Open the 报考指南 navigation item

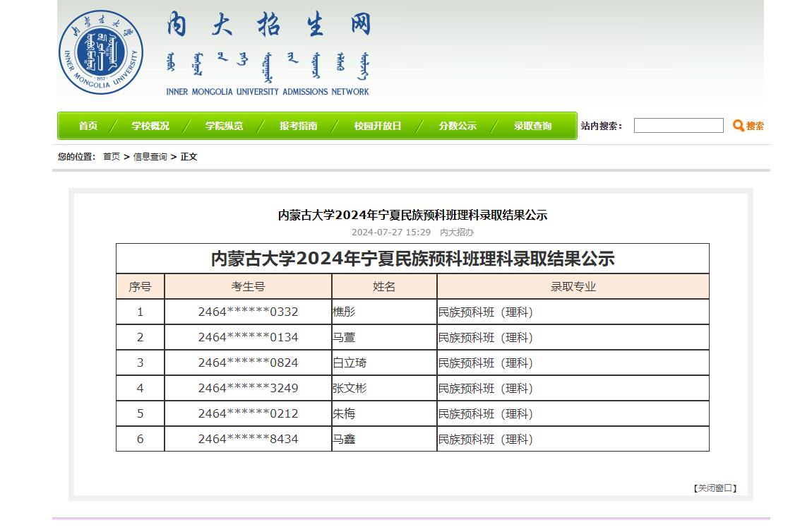coord(298,126)
